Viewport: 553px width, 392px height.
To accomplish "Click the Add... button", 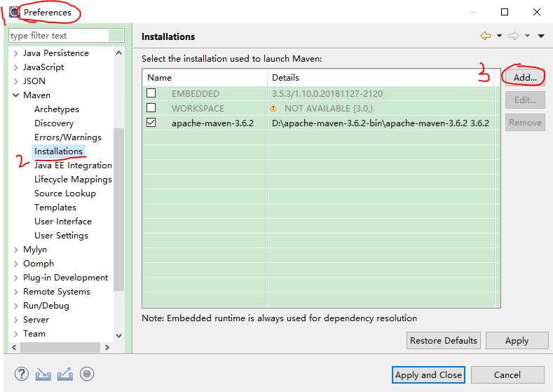I will tap(525, 78).
